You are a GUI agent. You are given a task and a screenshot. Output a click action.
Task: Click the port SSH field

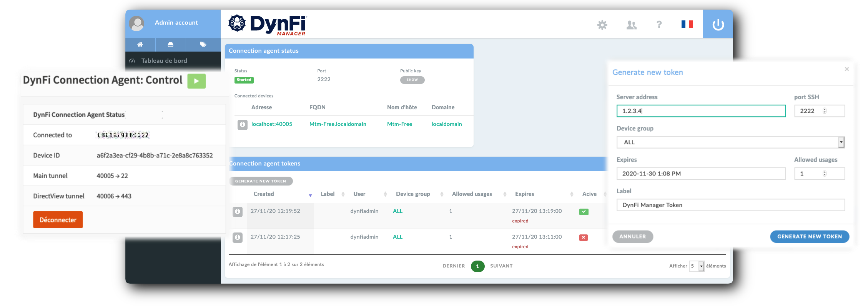(x=819, y=111)
